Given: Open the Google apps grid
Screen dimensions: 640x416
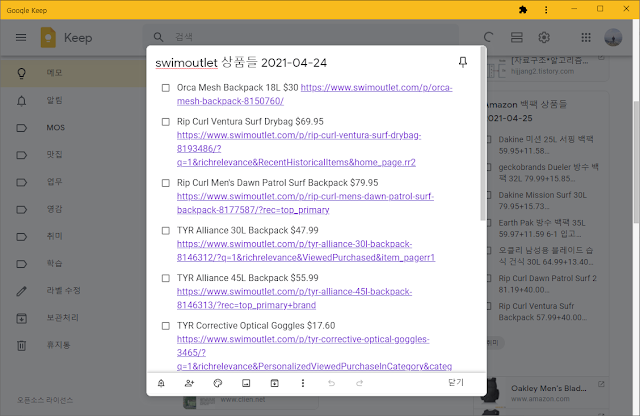Looking at the screenshot, I should [586, 38].
